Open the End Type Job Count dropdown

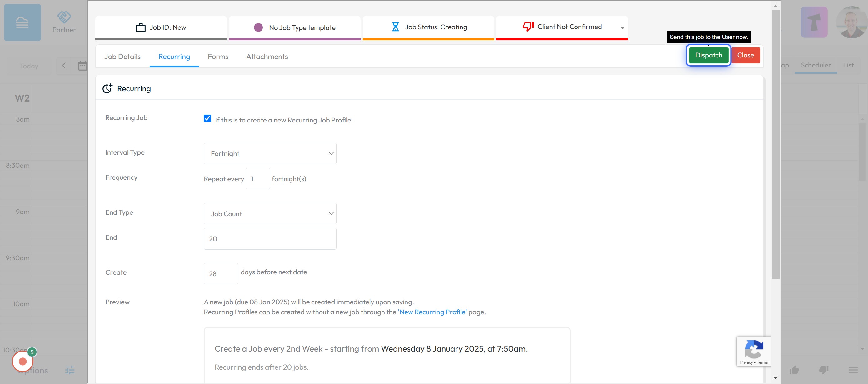coord(270,213)
